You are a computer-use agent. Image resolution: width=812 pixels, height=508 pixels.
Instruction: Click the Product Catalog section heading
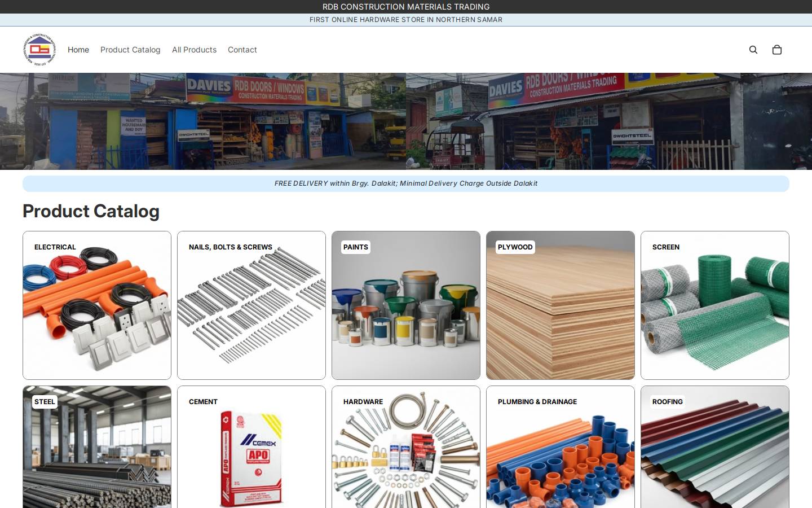91,211
